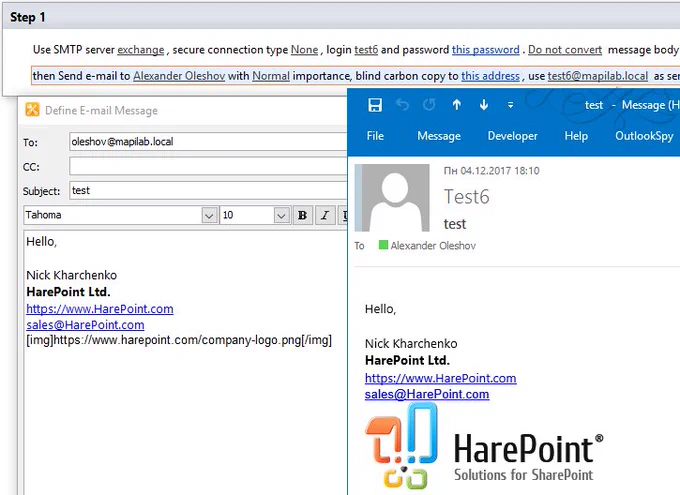Screen dimensions: 680x495
Task: Click the date Пн 04.12.2017 18:10
Action: click(491, 170)
